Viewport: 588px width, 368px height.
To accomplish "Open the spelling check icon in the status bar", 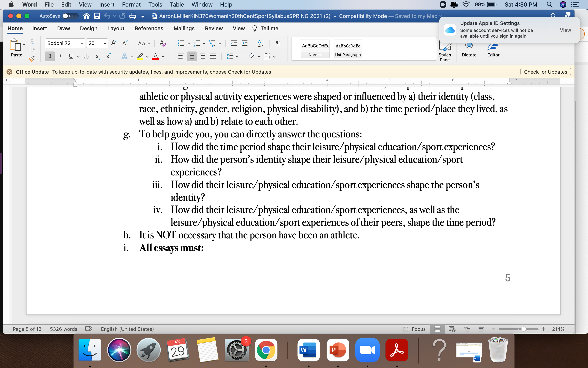I will 88,329.
